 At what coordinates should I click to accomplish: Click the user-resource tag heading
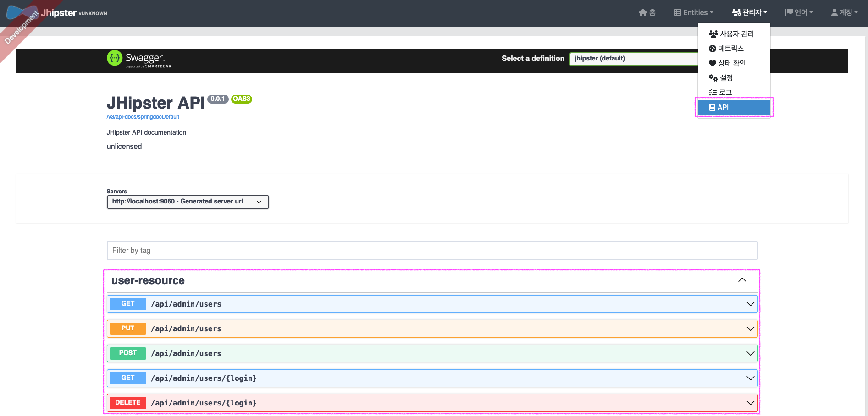(x=148, y=280)
